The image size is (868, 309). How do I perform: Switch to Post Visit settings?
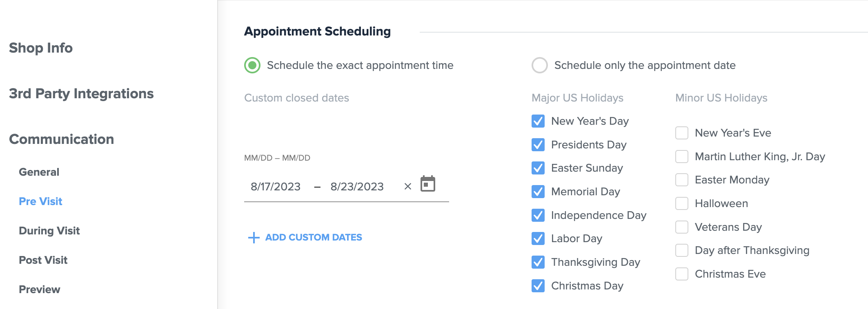(43, 260)
